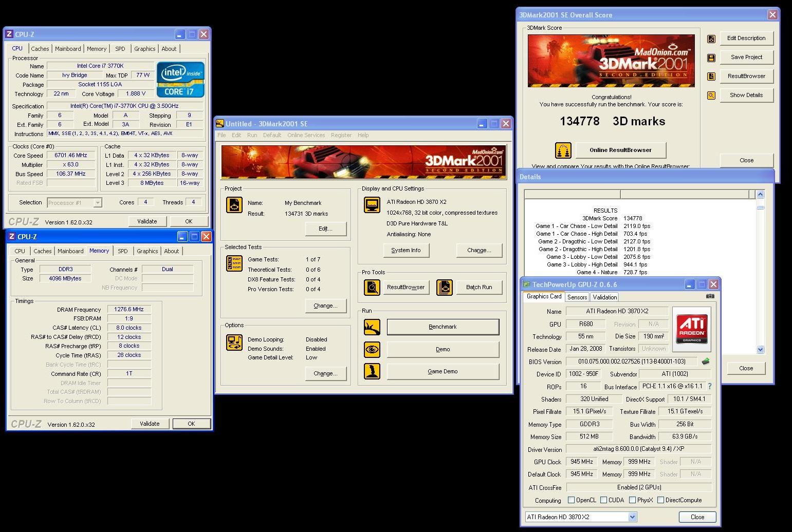The width and height of the screenshot is (792, 532).
Task: Click the Selected Tests checklist icon
Action: pos(234,263)
